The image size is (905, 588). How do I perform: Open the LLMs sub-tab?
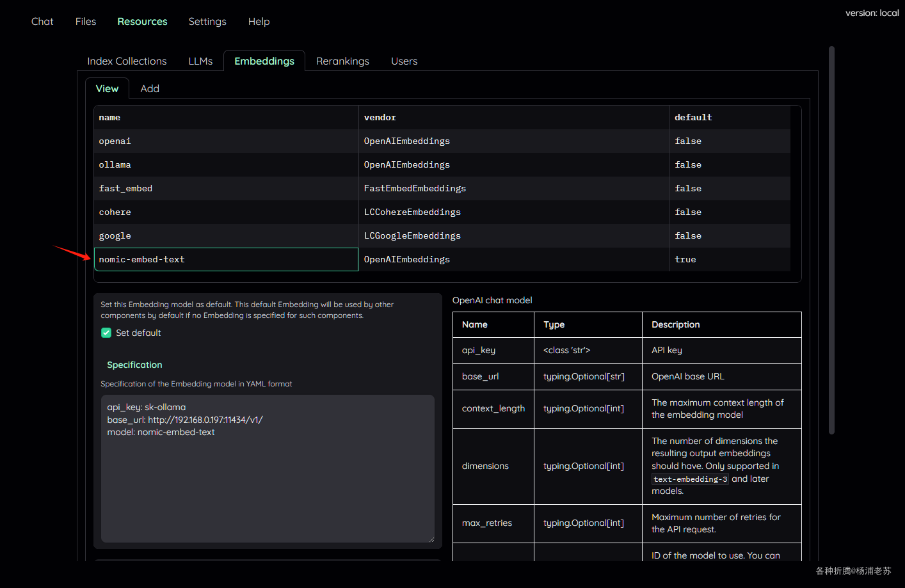pos(200,61)
